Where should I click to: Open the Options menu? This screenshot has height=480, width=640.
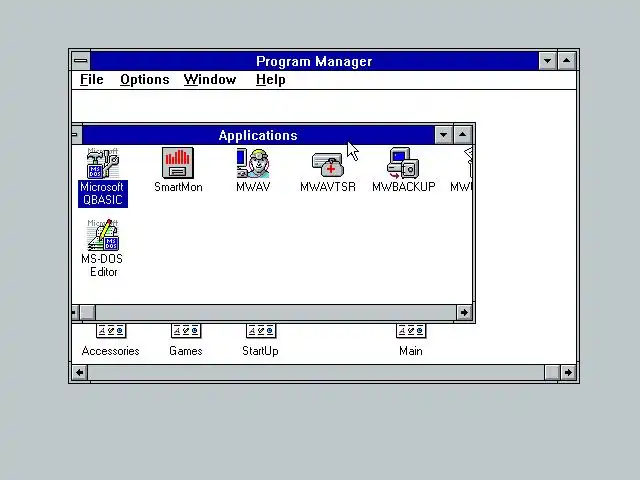pyautogui.click(x=144, y=80)
